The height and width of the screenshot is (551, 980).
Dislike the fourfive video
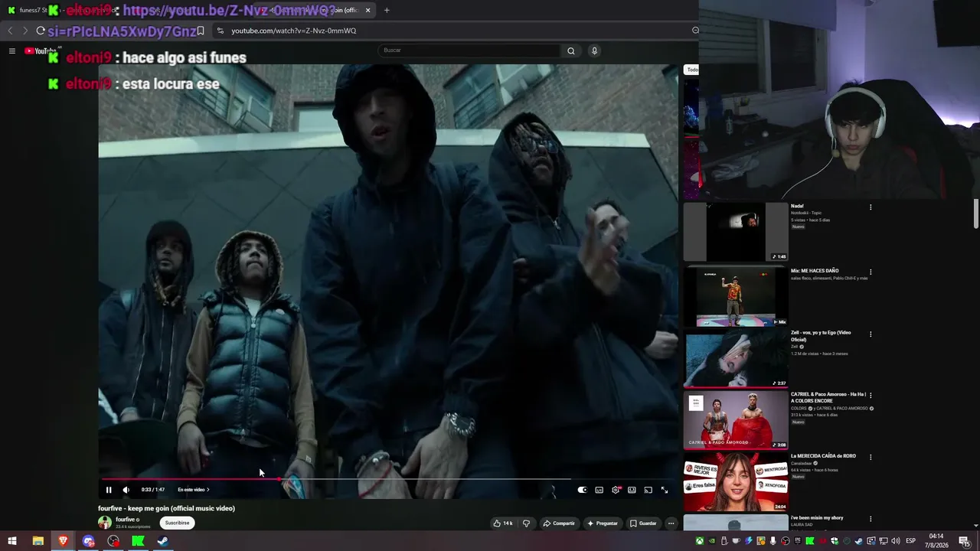526,523
